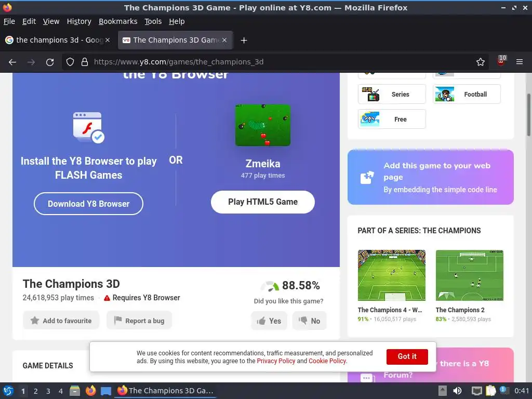Open the volume control tray icon
The image size is (532, 399).
457,391
